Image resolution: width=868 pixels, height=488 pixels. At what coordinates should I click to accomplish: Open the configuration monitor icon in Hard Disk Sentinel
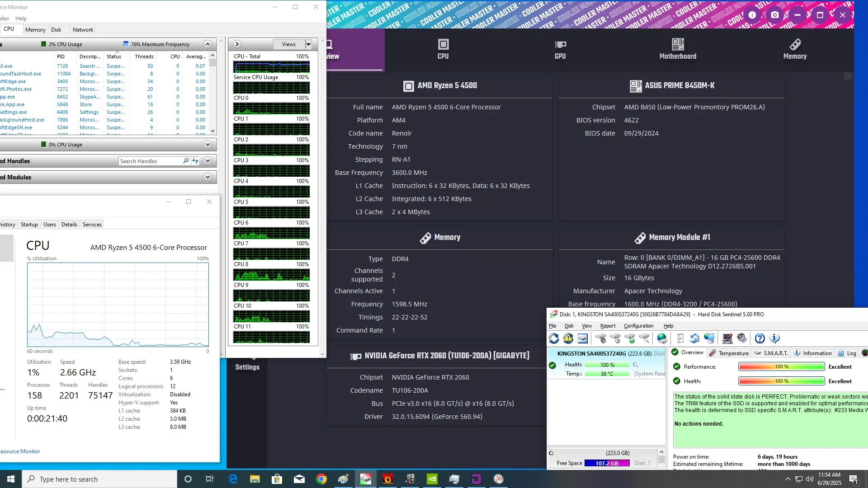click(x=727, y=338)
